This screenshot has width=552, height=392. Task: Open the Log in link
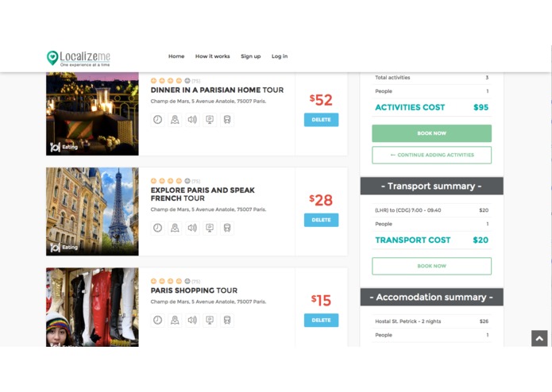[x=280, y=56]
